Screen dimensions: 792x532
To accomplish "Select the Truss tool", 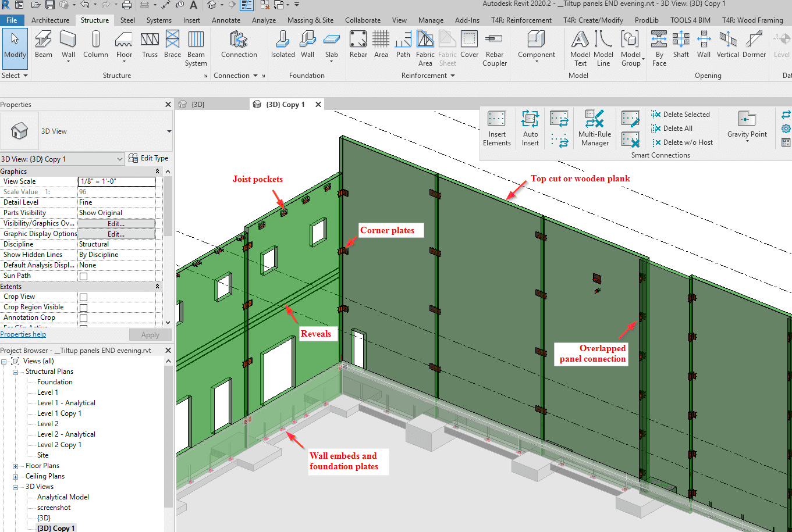I will pyautogui.click(x=150, y=45).
